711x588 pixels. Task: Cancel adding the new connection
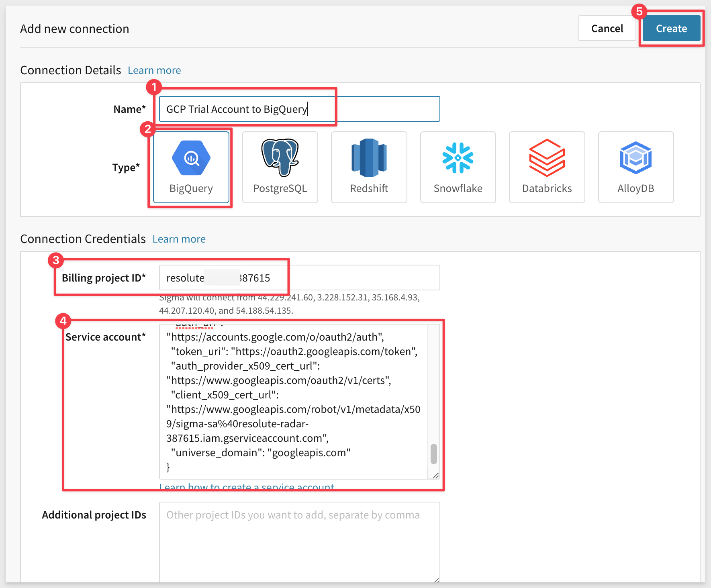pyautogui.click(x=607, y=28)
